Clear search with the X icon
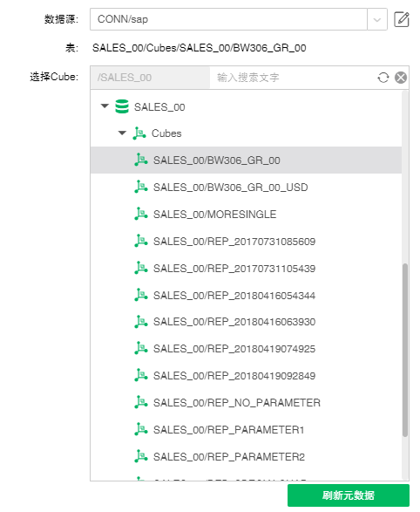Viewport: 420px width, 512px height. click(401, 78)
